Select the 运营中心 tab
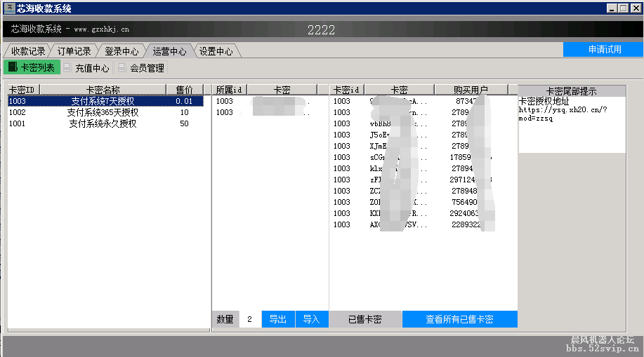644x357 pixels. click(169, 51)
